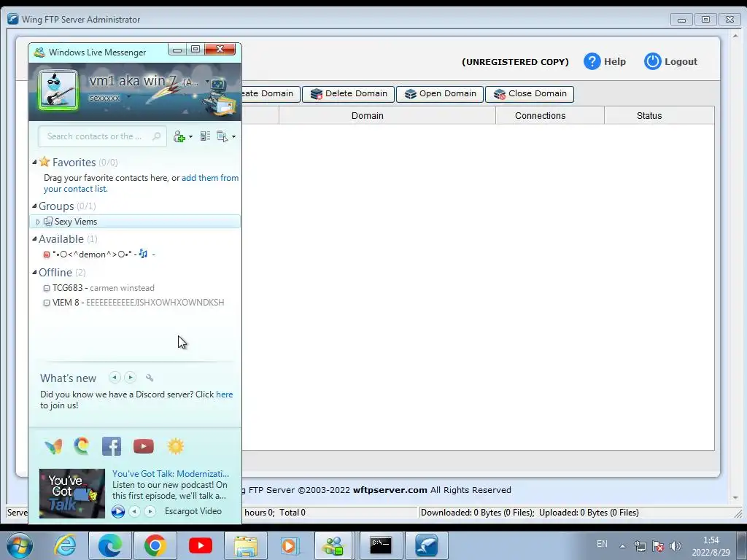Viewport: 747px width, 560px height.
Task: Open the YouTube icon in Messenger footer
Action: 144,446
